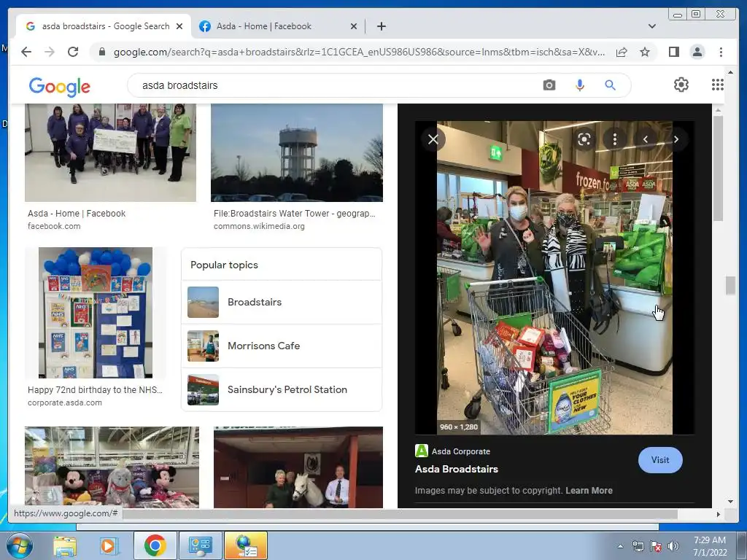747x560 pixels.
Task: Select Sainsbury's Petrol Station topic
Action: [282, 389]
